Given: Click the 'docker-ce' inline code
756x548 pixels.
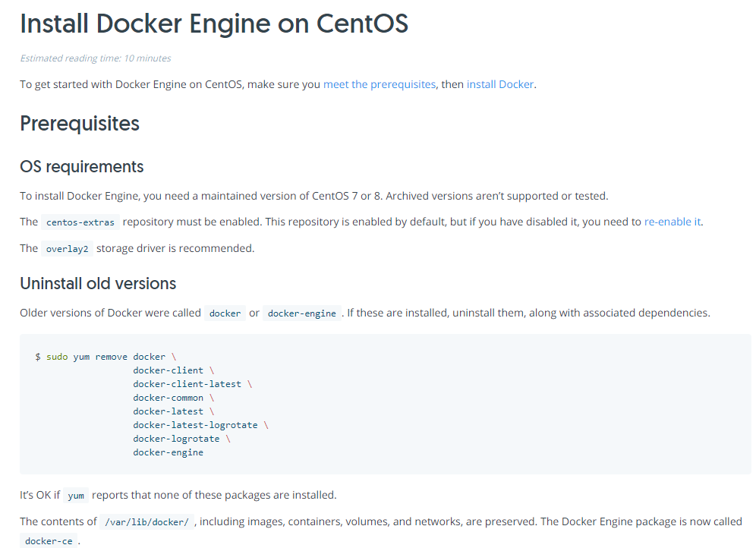Looking at the screenshot, I should (49, 541).
